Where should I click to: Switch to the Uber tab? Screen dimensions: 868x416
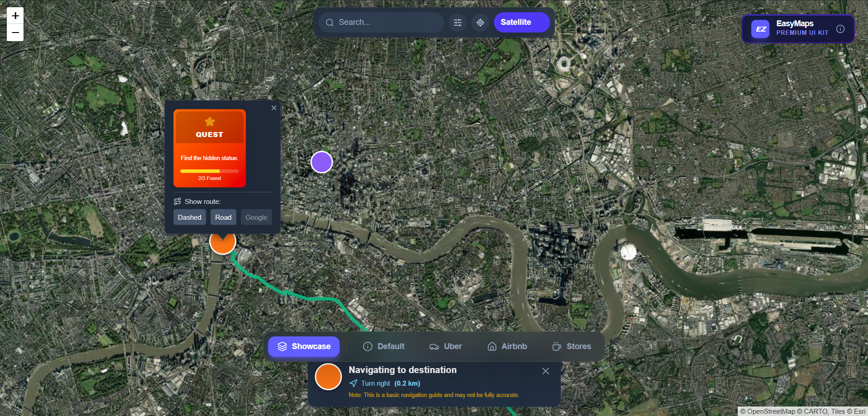(x=446, y=346)
